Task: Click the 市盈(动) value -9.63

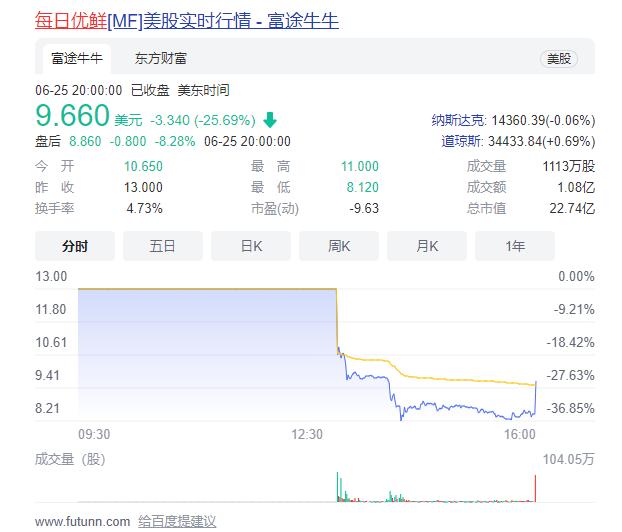Action: click(364, 208)
